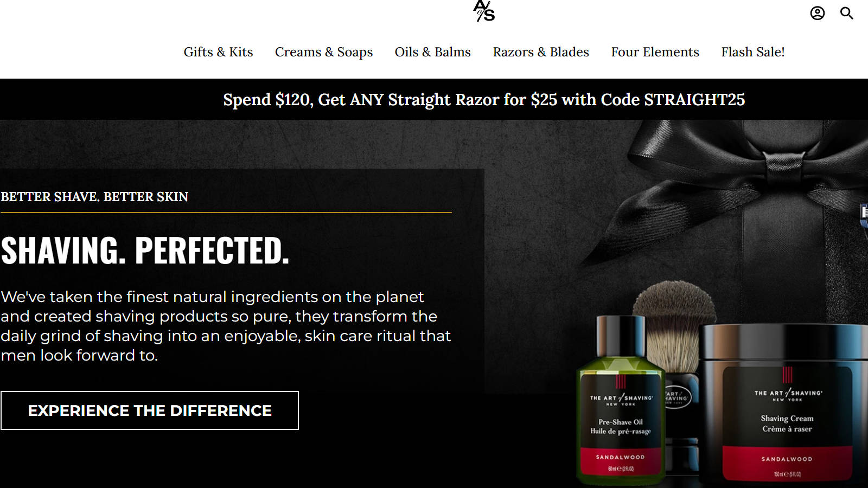
Task: Open the Gifts & Kits menu
Action: [218, 52]
